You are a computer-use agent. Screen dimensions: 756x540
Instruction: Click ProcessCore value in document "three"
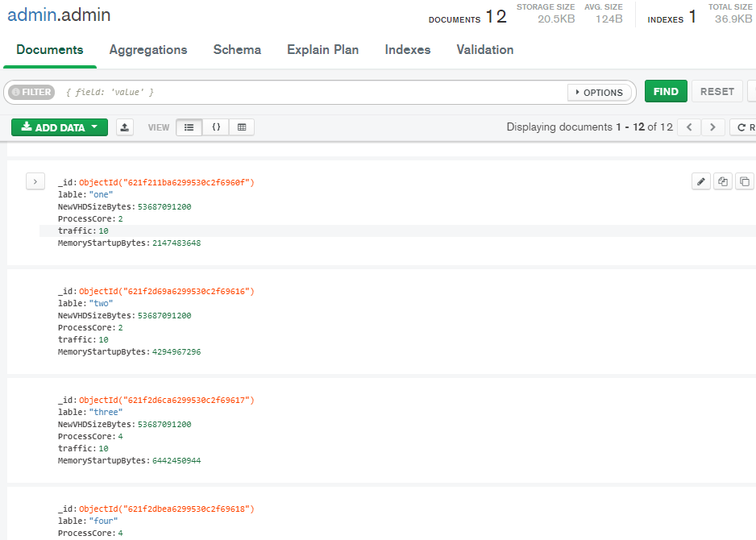pos(121,436)
